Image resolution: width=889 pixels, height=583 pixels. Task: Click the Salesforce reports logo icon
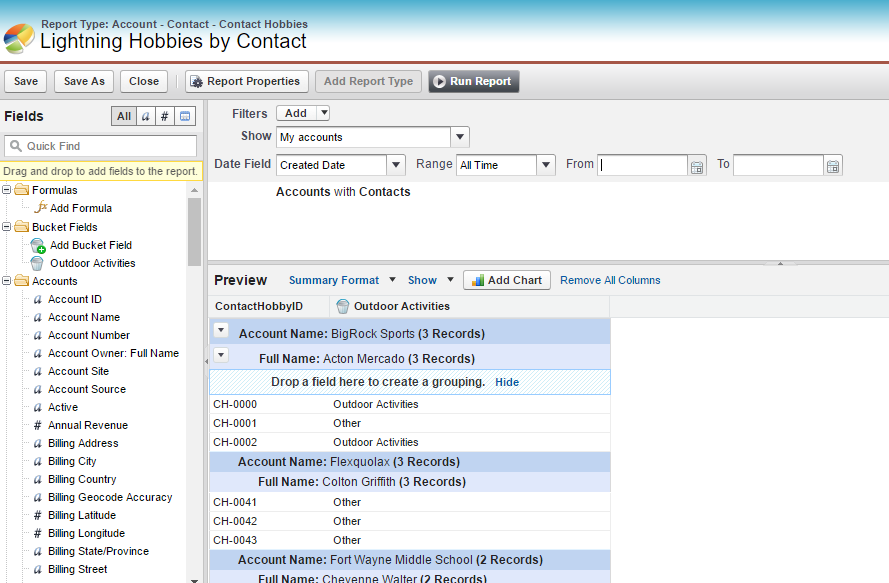tap(18, 39)
